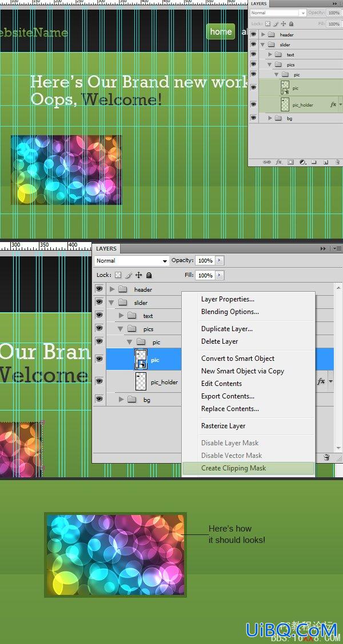343x644 pixels.
Task: Click pic smart object thumbnail in small panel
Action: (285, 87)
